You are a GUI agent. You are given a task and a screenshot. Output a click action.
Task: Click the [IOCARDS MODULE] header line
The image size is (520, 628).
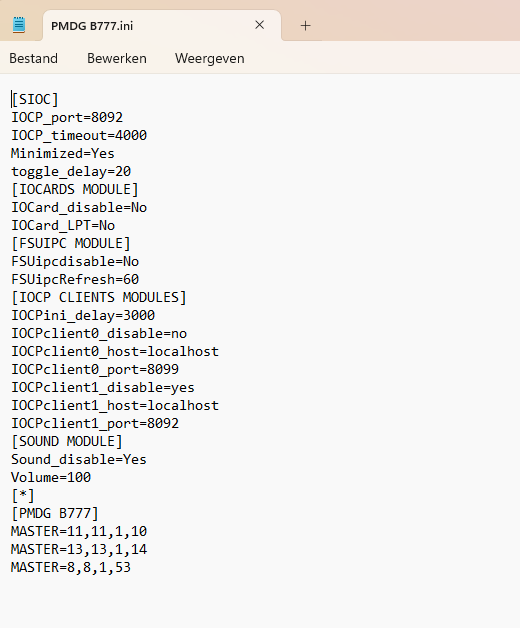pyautogui.click(x=75, y=189)
